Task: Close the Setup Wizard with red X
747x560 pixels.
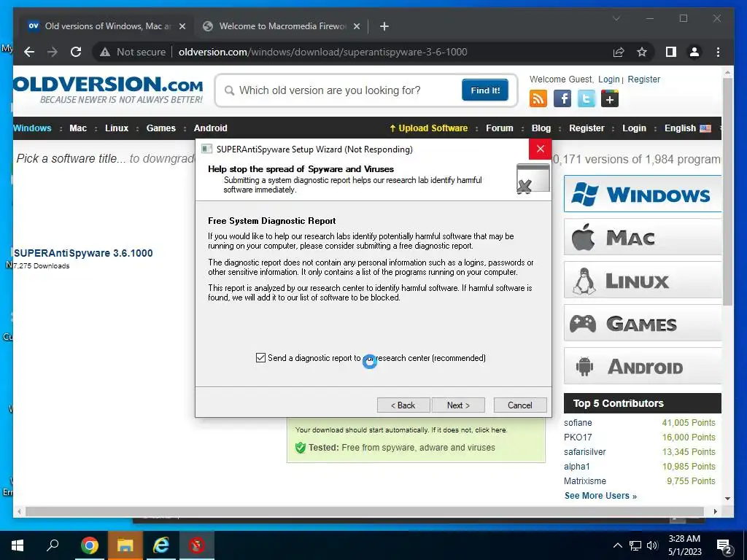Action: point(541,149)
